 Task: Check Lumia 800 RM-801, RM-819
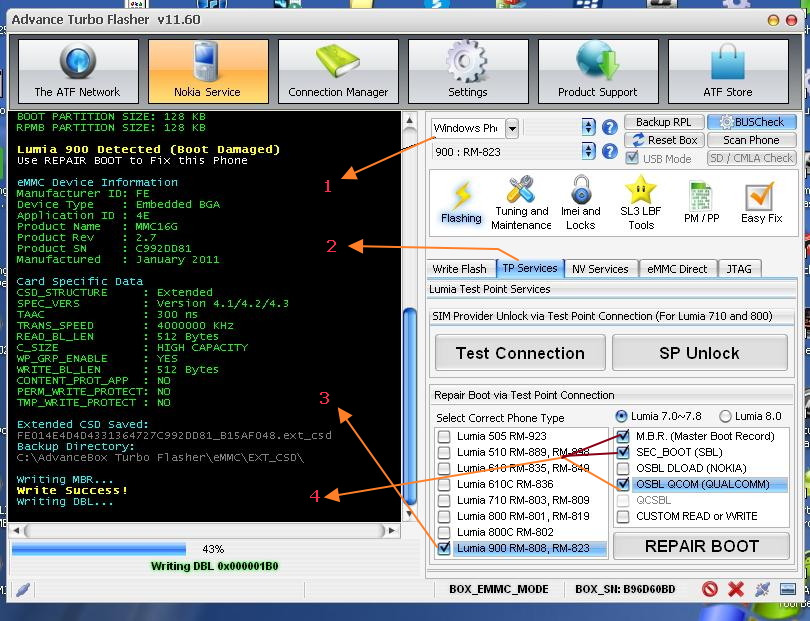pyautogui.click(x=444, y=516)
